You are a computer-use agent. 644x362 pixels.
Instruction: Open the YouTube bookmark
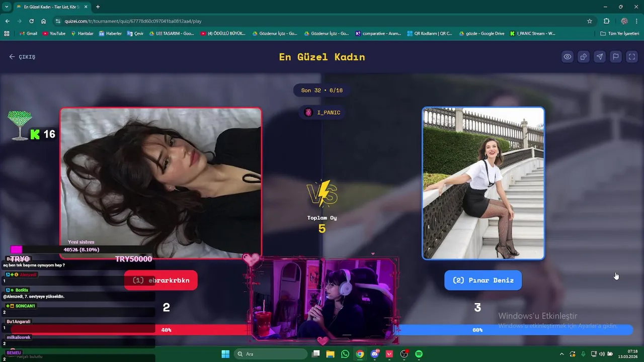(54, 34)
